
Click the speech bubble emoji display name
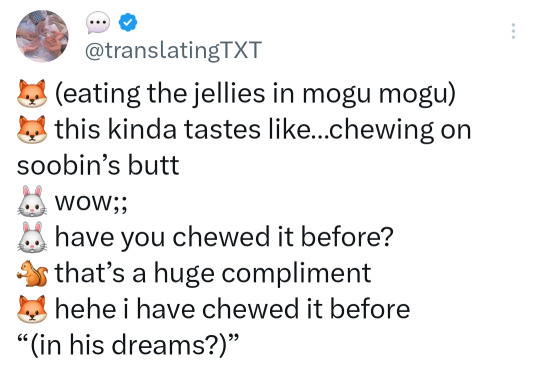tap(98, 22)
